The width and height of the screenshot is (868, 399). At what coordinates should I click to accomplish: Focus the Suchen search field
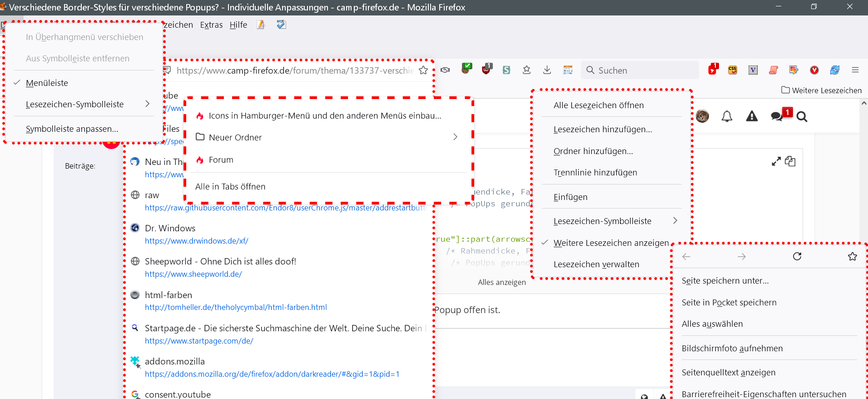pyautogui.click(x=640, y=70)
